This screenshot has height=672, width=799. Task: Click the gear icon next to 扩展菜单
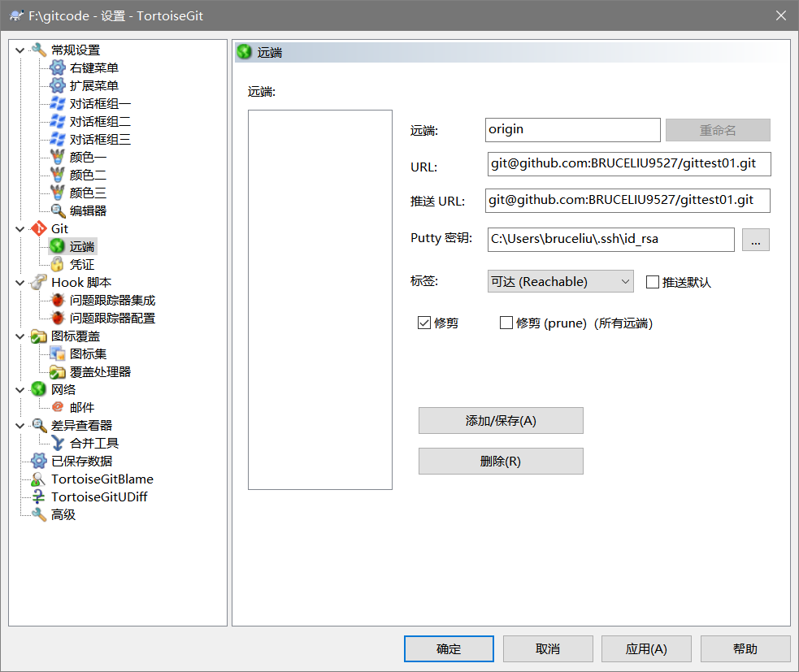coord(58,85)
